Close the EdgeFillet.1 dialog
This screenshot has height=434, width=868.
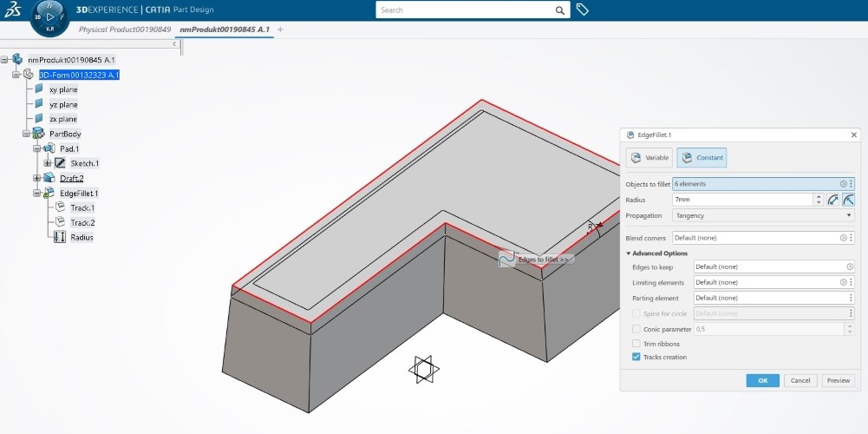click(x=853, y=135)
